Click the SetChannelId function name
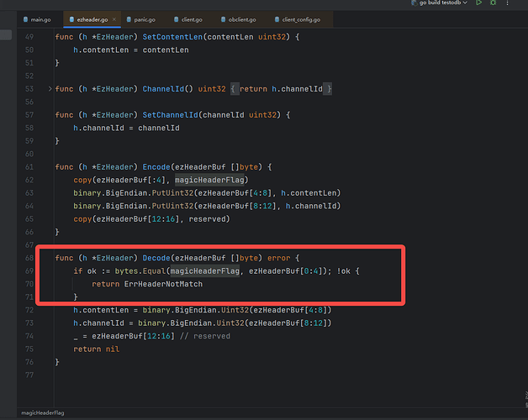The height and width of the screenshot is (420, 528). pos(170,115)
